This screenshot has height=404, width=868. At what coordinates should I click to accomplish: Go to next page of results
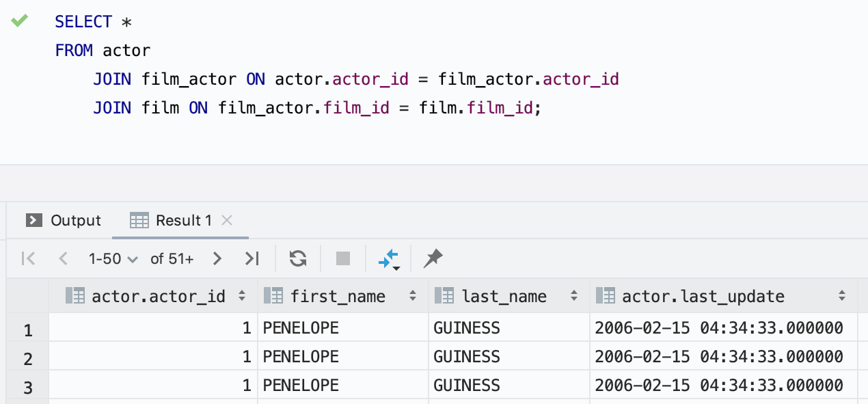[217, 258]
